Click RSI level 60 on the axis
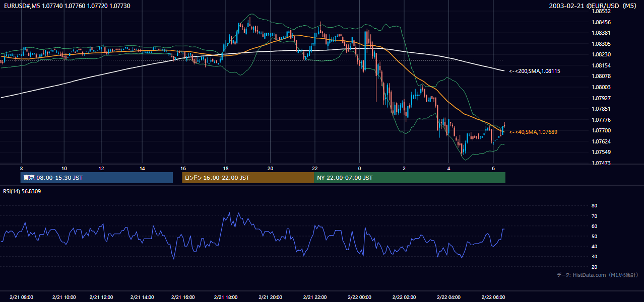This screenshot has width=644, height=302. coord(594,226)
